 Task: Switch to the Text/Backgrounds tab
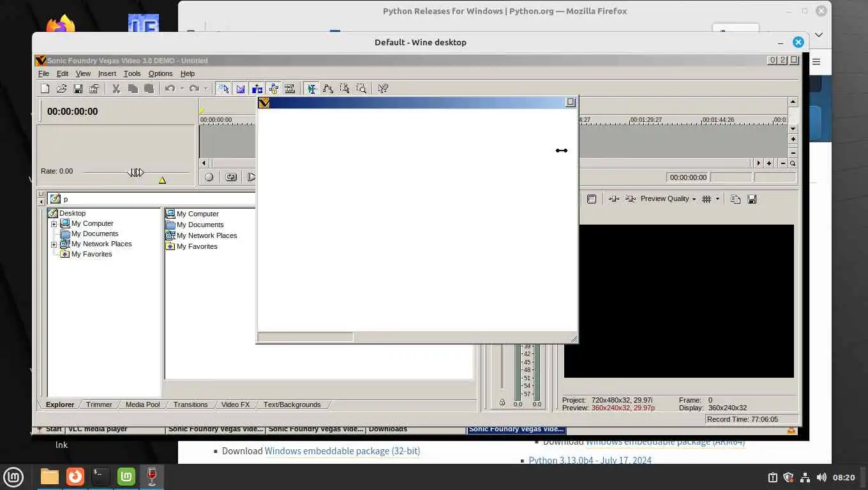292,405
